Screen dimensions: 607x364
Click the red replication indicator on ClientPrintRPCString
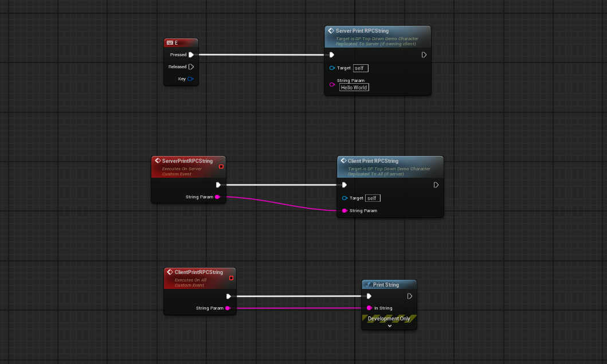(x=231, y=278)
